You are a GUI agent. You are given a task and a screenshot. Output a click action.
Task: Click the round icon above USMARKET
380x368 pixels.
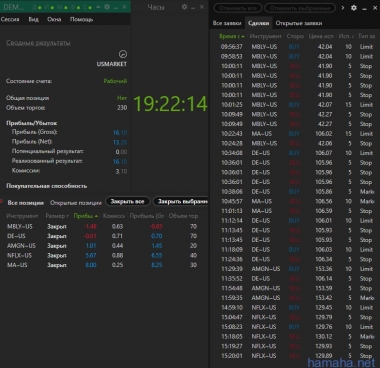click(x=123, y=54)
